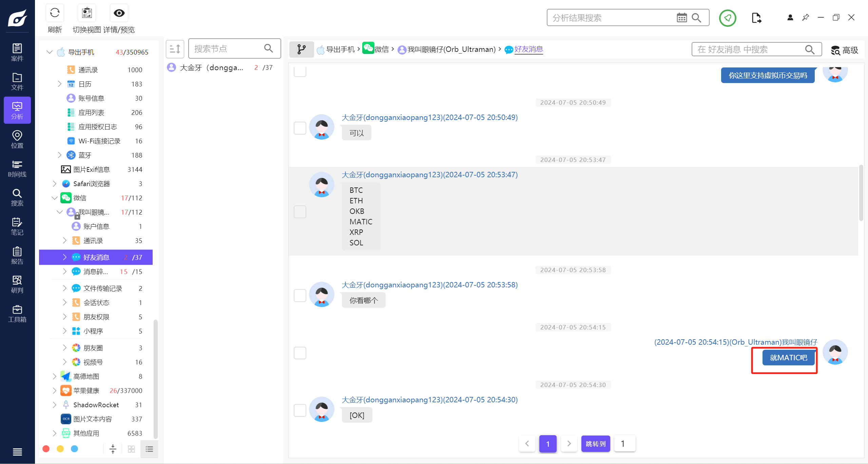Select the 消息碎片 tree item
This screenshot has width=868, height=464.
[96, 272]
